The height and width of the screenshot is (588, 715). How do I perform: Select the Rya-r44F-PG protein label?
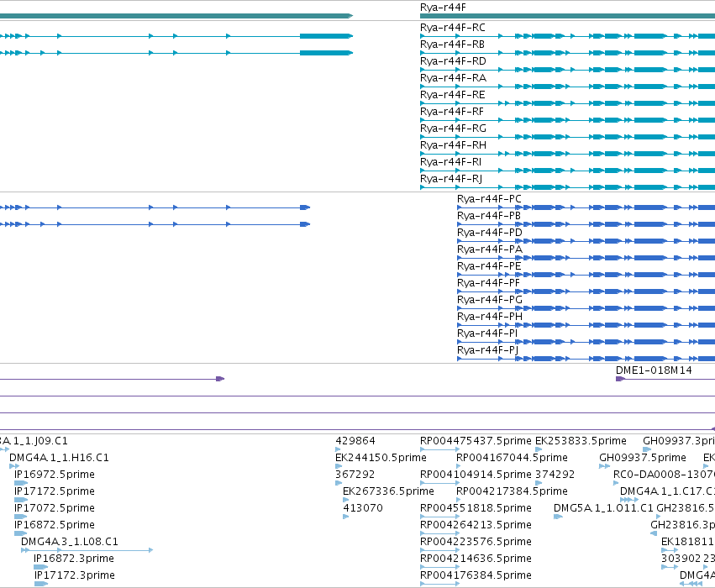(x=489, y=300)
